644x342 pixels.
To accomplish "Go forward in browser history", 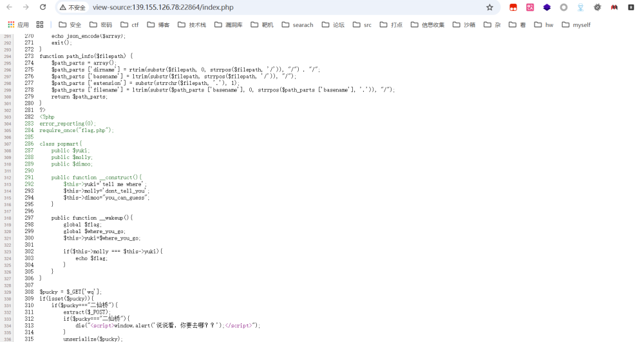I will coord(26,7).
